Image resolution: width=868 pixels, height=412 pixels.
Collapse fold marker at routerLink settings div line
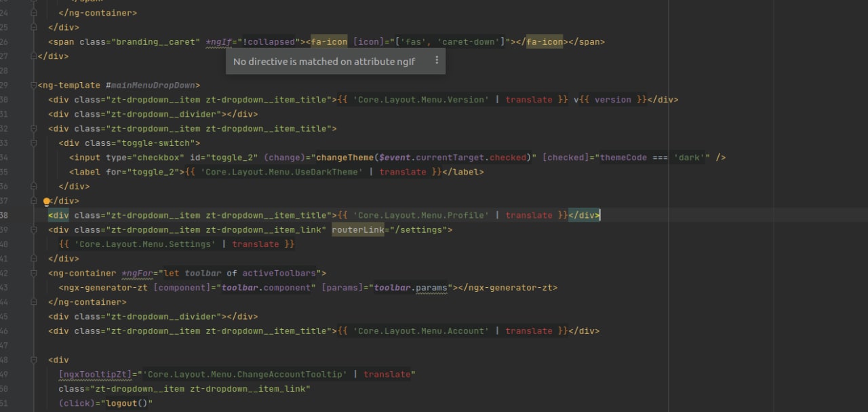click(x=33, y=229)
